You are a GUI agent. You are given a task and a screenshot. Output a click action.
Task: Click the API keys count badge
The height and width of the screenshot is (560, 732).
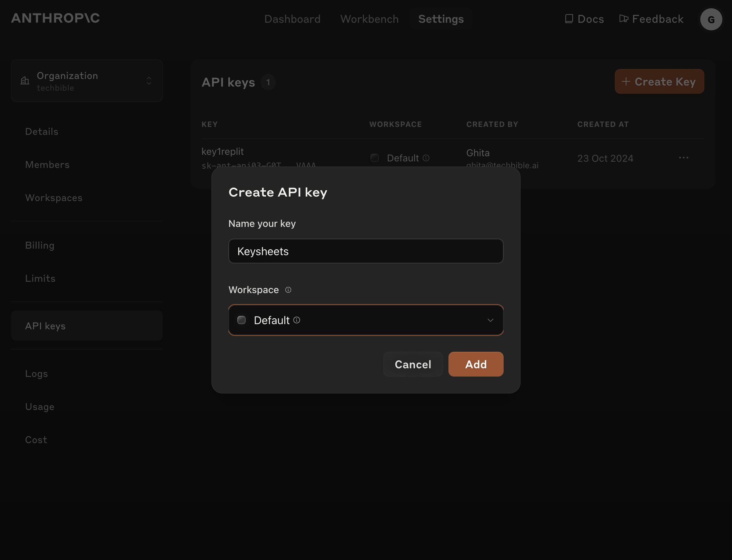click(x=268, y=82)
